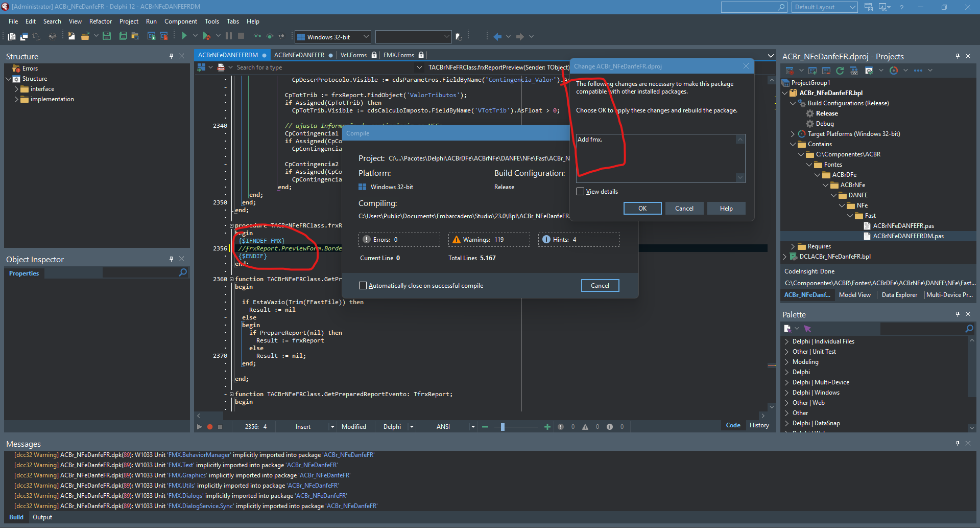Click the New items icon in toolbar
The width and height of the screenshot is (980, 528).
click(71, 36)
